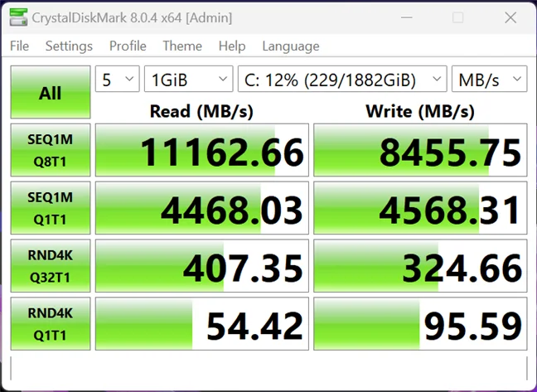Click the RND4K Q1T1 read result 54.42
Image resolution: width=537 pixels, height=392 pixels.
pyautogui.click(x=202, y=323)
